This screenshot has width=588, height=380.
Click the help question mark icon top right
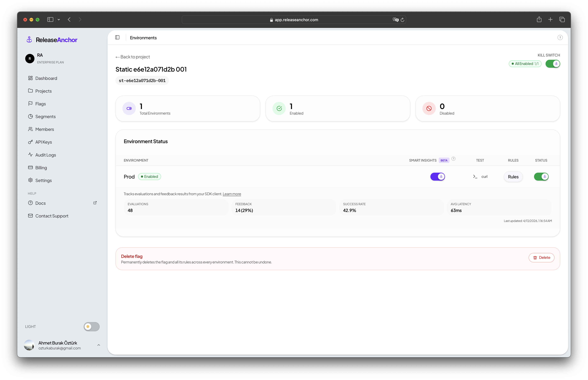[560, 37]
